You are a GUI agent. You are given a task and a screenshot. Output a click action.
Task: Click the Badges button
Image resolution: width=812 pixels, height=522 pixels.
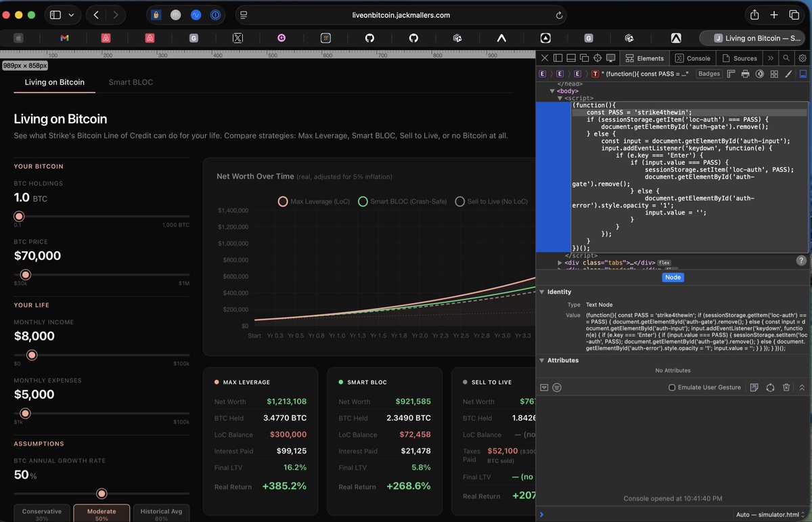tap(709, 74)
